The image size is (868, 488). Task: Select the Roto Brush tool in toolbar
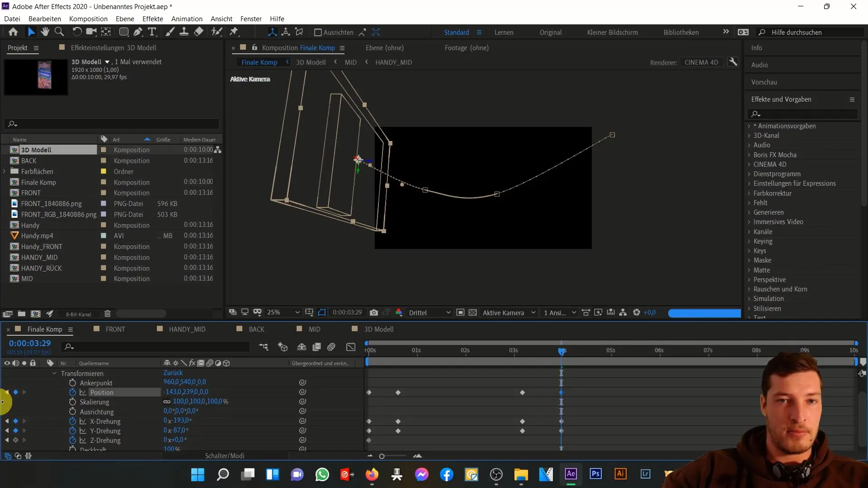[216, 32]
